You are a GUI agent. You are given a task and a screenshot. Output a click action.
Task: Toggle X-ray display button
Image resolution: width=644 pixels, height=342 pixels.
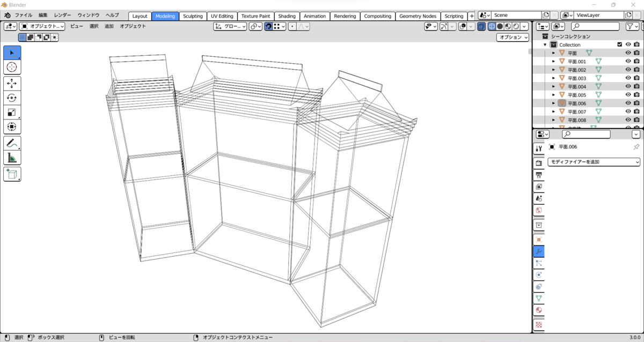pyautogui.click(x=481, y=26)
